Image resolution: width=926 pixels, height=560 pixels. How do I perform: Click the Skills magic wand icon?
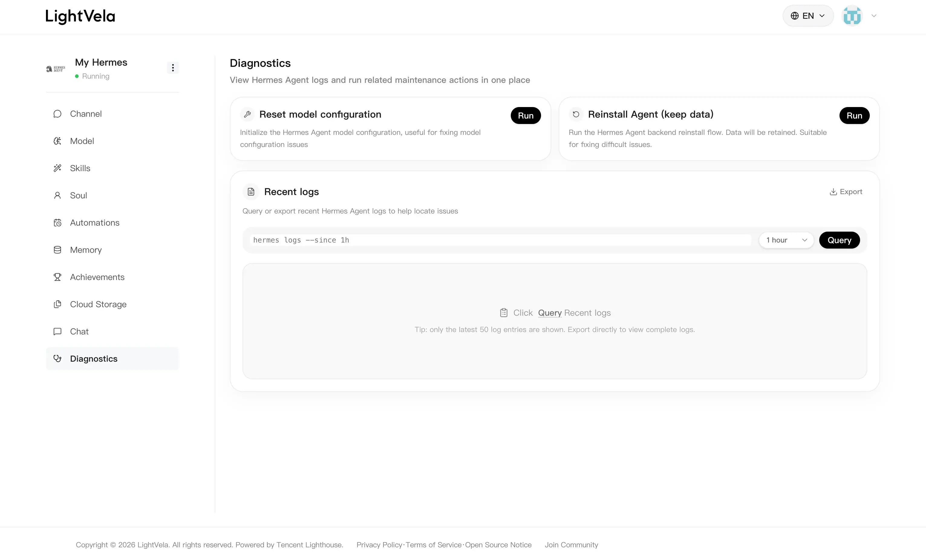pos(57,168)
